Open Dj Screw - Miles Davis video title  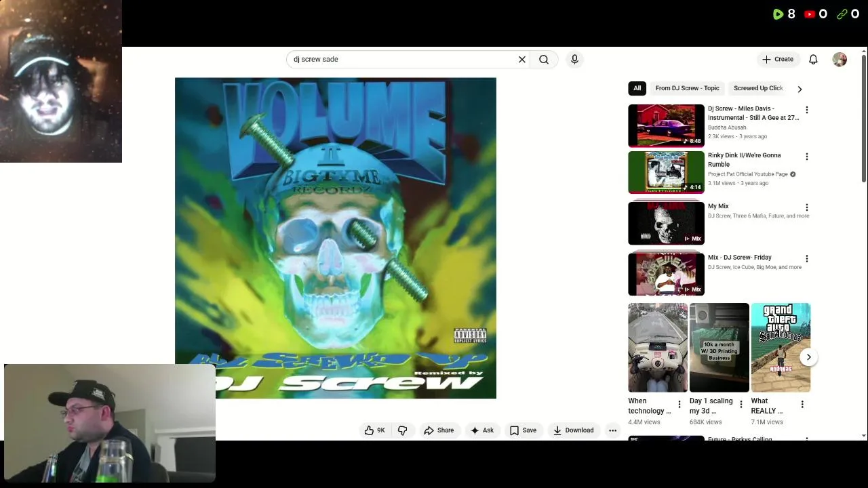753,113
